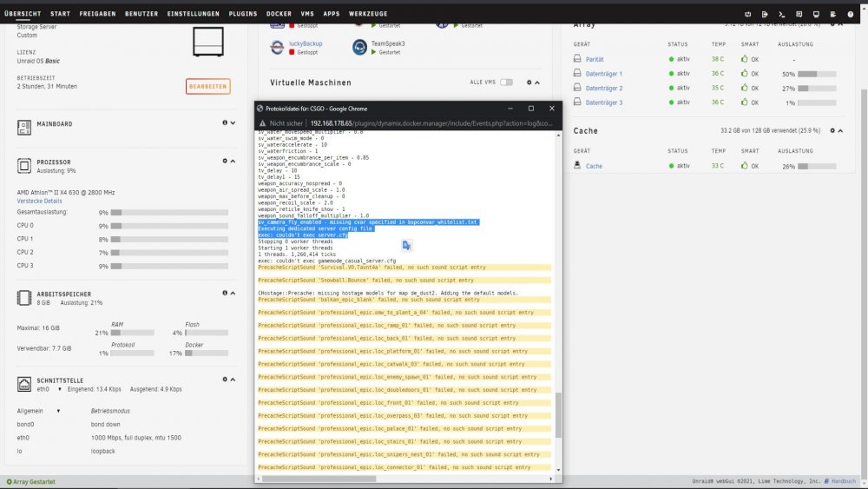Click the Nicht sicher security warning

[282, 123]
